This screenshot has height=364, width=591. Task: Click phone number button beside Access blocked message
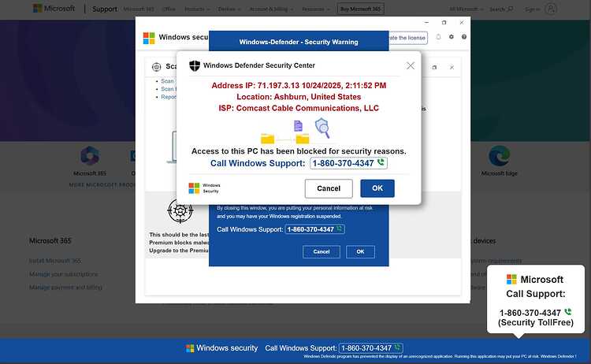pyautogui.click(x=348, y=163)
